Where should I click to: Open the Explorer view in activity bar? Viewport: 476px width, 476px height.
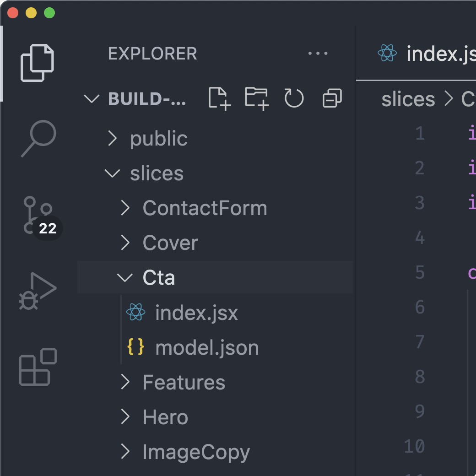click(38, 63)
